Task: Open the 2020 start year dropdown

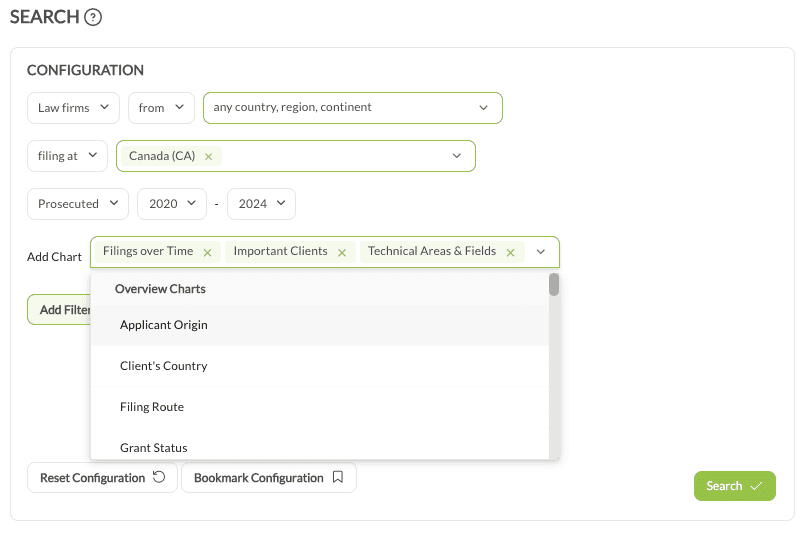Action: tap(172, 204)
